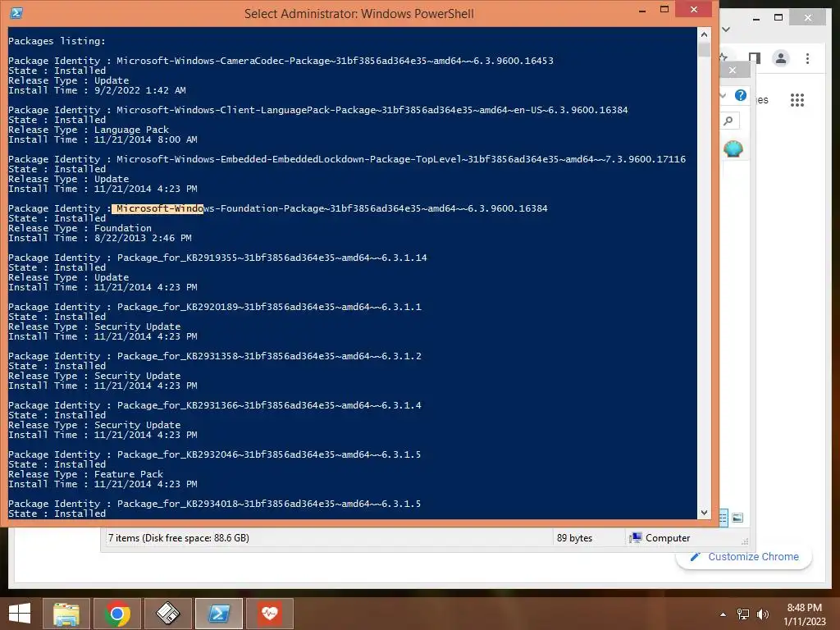This screenshot has width=840, height=630.
Task: Click 'Release Type : Language Pack' line
Action: tap(89, 130)
